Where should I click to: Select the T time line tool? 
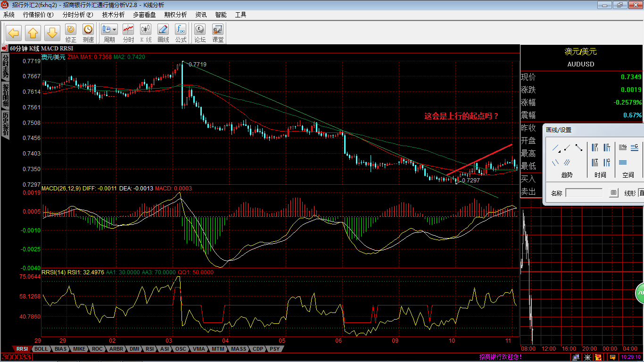[595, 163]
